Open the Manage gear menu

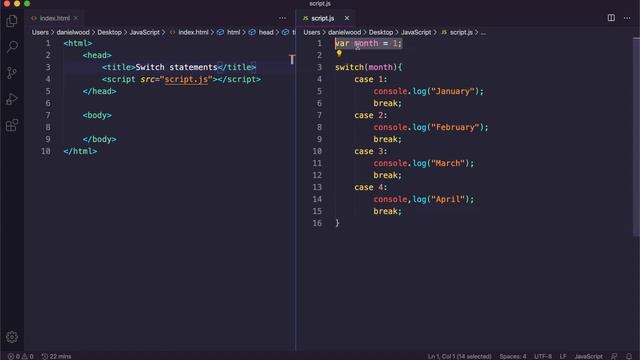[12, 337]
